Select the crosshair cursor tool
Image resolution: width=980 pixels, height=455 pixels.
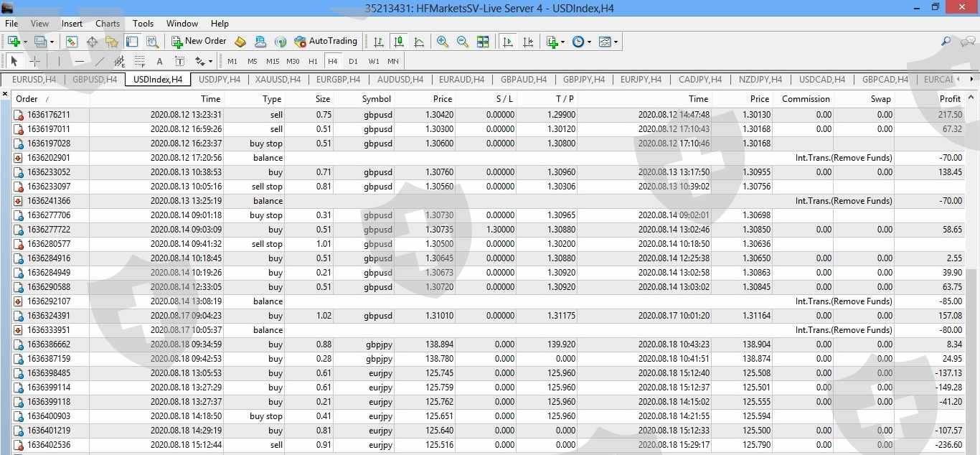click(x=34, y=61)
